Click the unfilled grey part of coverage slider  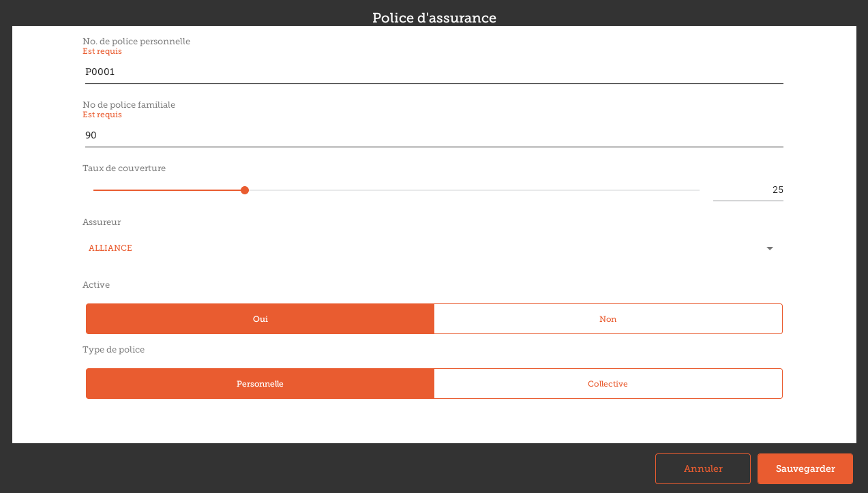click(x=477, y=190)
